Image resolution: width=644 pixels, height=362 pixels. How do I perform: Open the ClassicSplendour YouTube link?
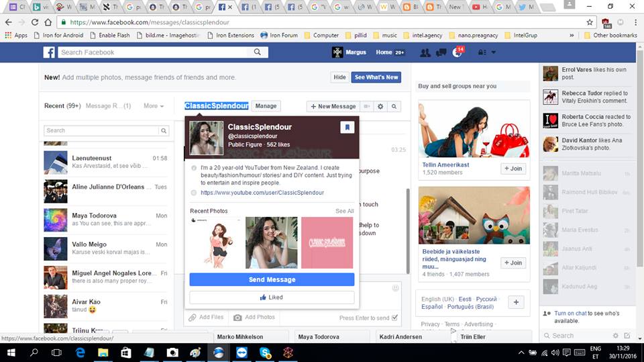pos(262,193)
